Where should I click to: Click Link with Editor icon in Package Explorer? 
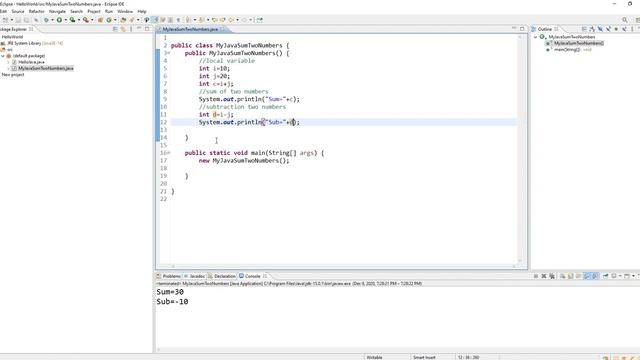click(x=123, y=29)
